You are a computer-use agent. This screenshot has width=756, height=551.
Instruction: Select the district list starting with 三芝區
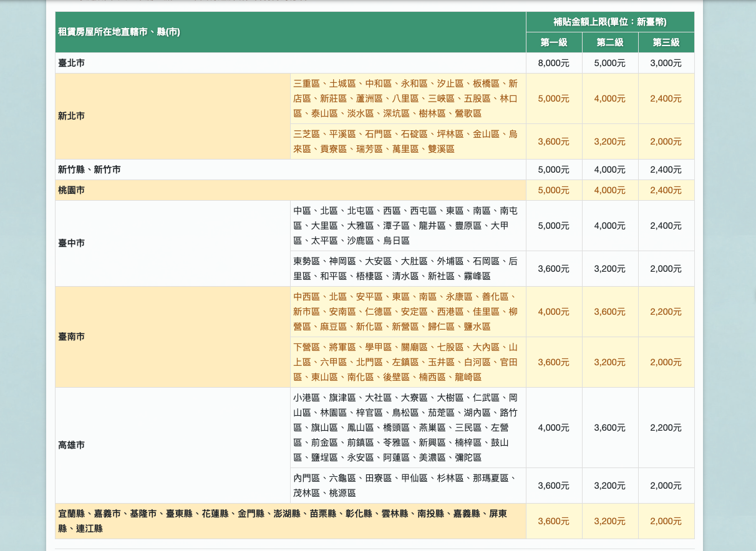[408, 141]
